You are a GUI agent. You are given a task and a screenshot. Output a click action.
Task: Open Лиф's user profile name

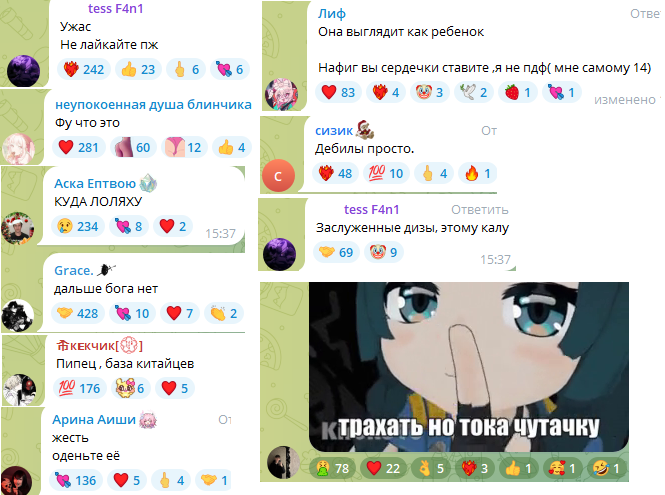click(x=332, y=14)
